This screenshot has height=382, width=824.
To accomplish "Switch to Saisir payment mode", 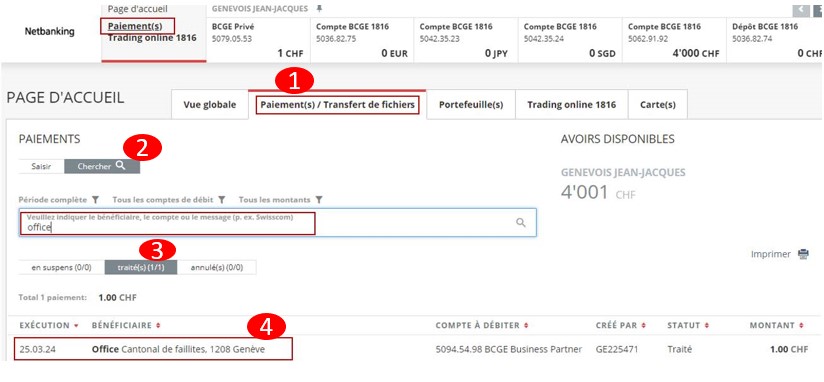I will click(41, 167).
